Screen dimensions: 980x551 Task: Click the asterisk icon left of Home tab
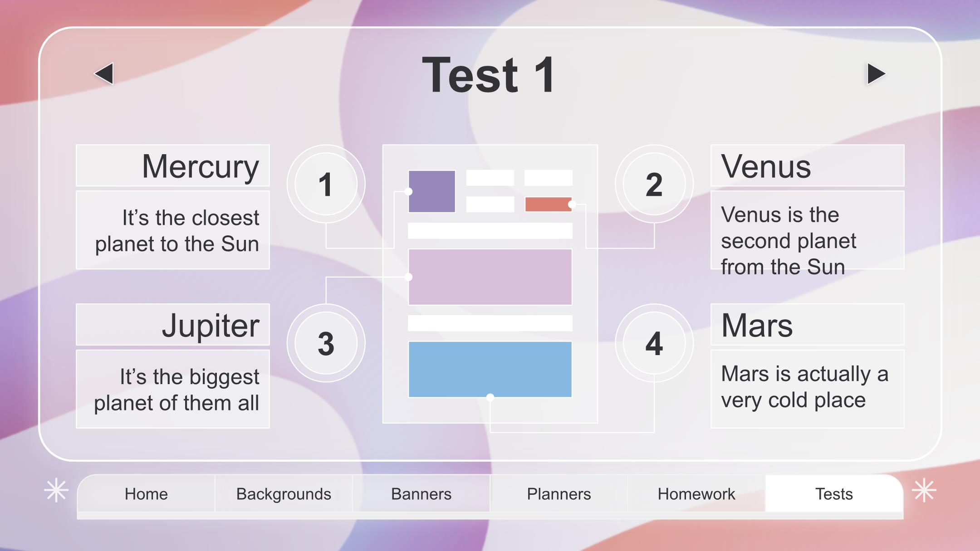pyautogui.click(x=56, y=490)
